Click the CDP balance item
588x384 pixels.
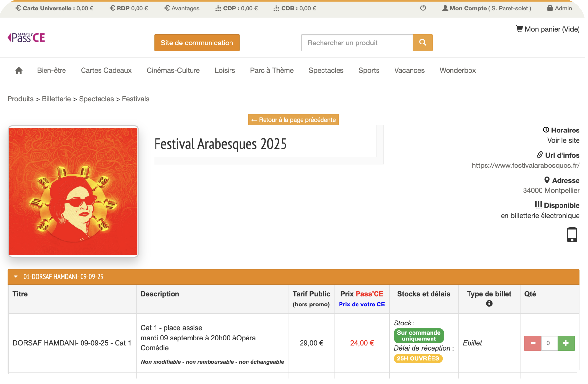(x=237, y=8)
